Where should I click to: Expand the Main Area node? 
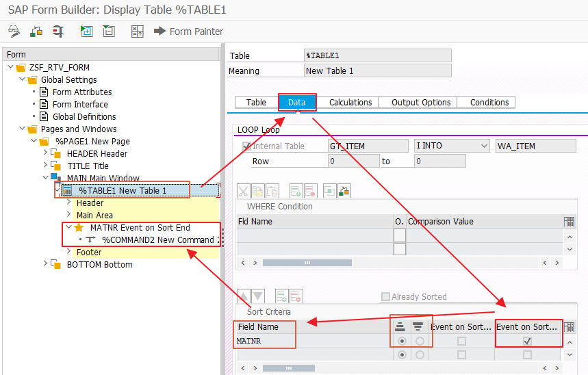(x=68, y=214)
